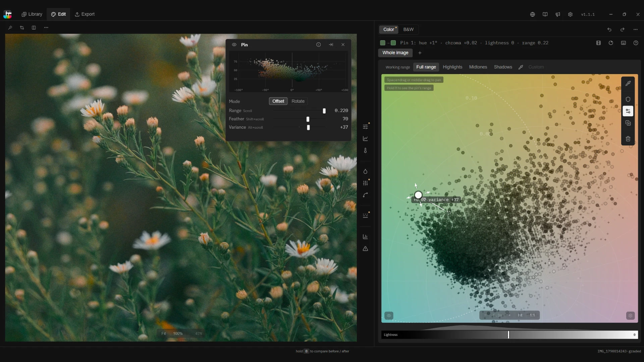Click Fit in color wheel zoom bar
This screenshot has height=362, width=644.
click(x=520, y=315)
